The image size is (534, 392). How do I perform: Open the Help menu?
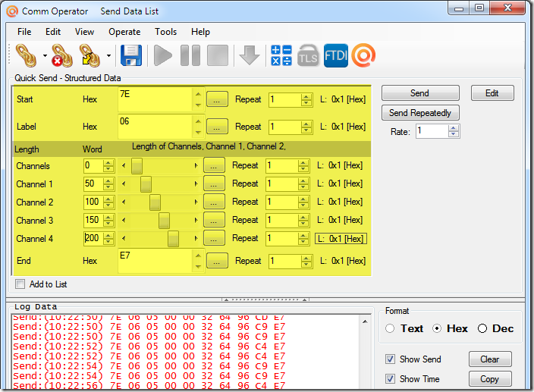click(x=200, y=32)
